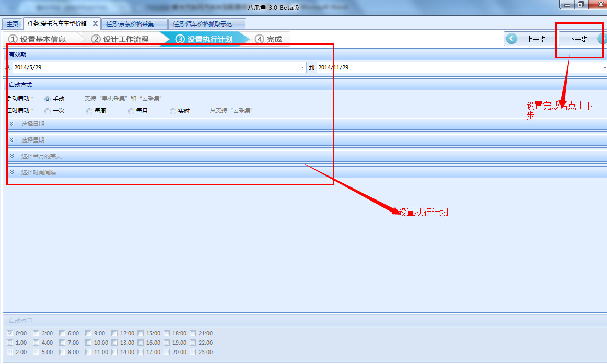Check the 5:00 start time checkbox

click(36, 352)
